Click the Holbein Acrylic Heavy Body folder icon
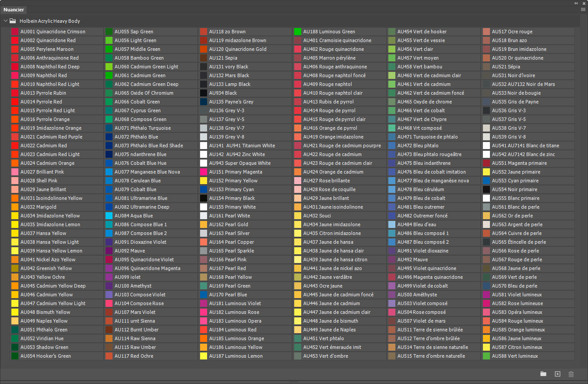The width and height of the screenshot is (588, 384). 13,21
